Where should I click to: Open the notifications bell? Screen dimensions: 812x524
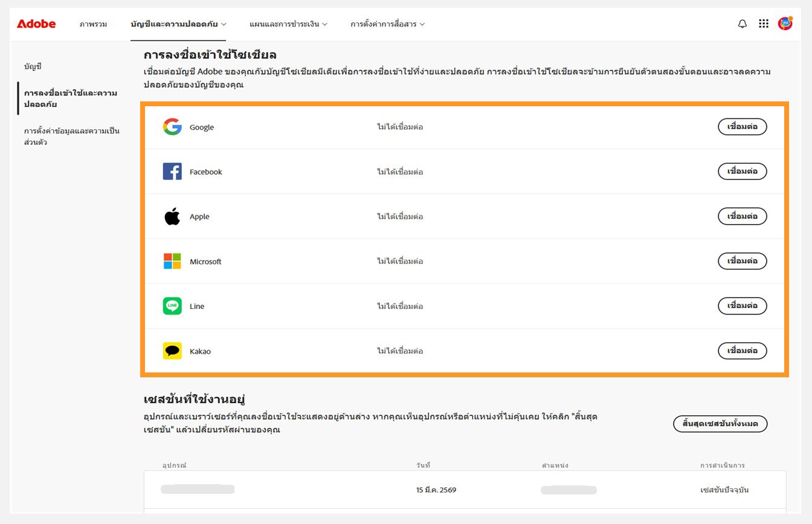[742, 24]
